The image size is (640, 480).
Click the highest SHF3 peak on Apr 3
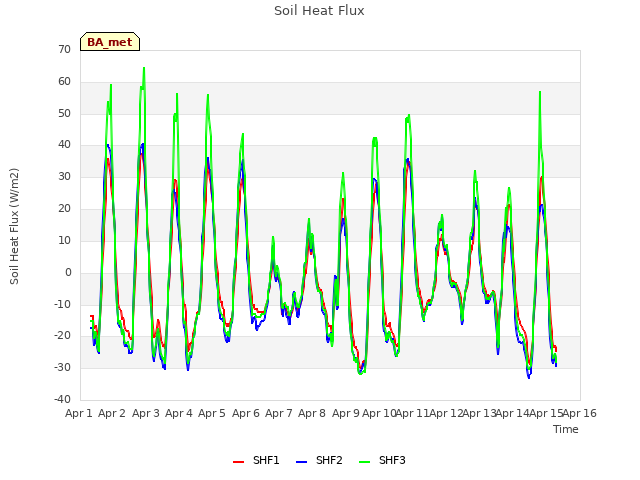(x=144, y=69)
